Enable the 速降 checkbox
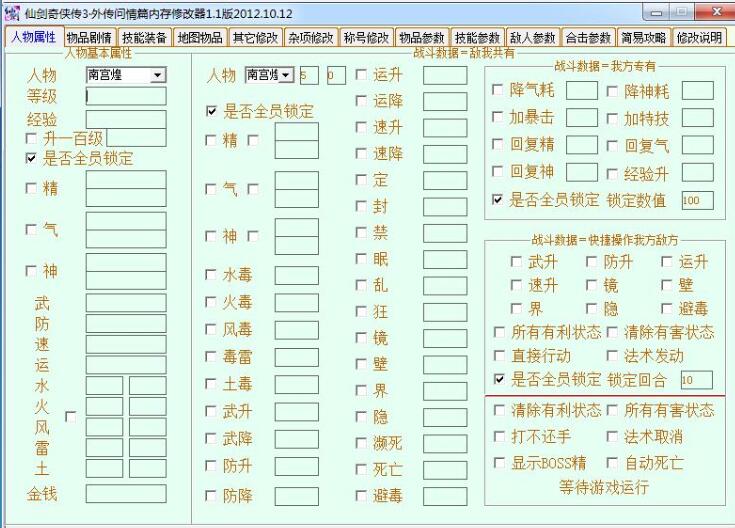This screenshot has height=528, width=735. (361, 153)
